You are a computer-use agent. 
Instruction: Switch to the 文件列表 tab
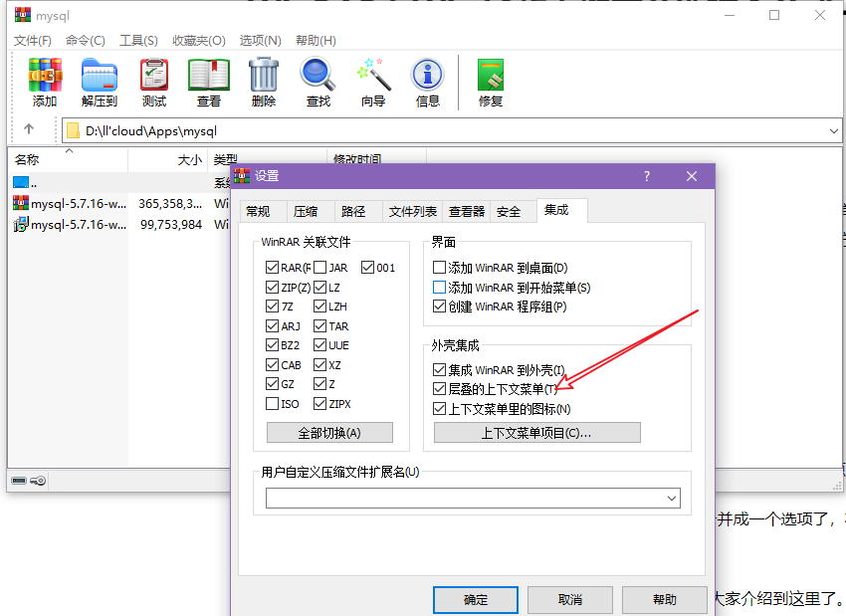pyautogui.click(x=413, y=211)
